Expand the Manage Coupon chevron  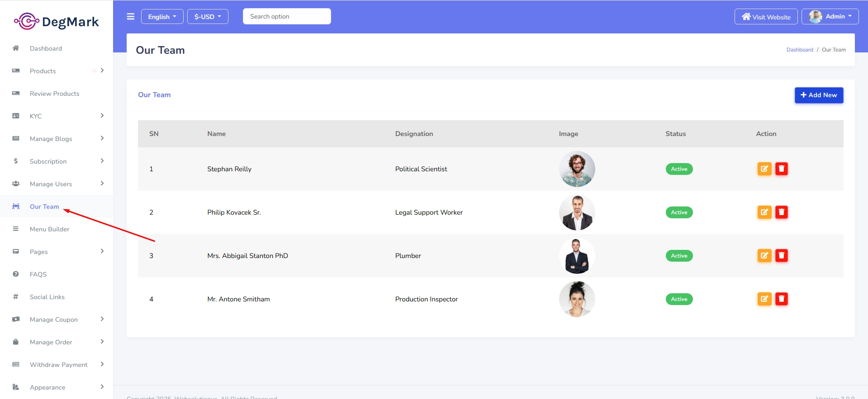tap(102, 319)
